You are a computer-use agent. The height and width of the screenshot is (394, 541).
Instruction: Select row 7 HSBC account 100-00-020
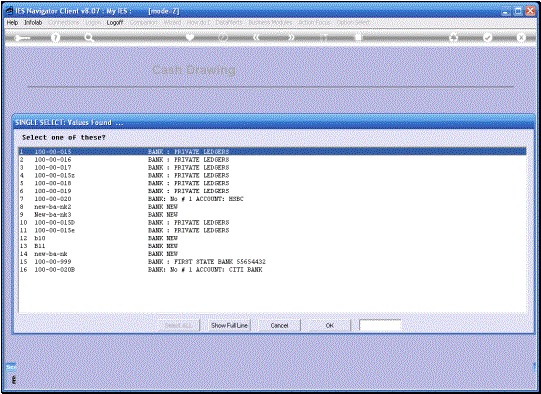[272, 199]
